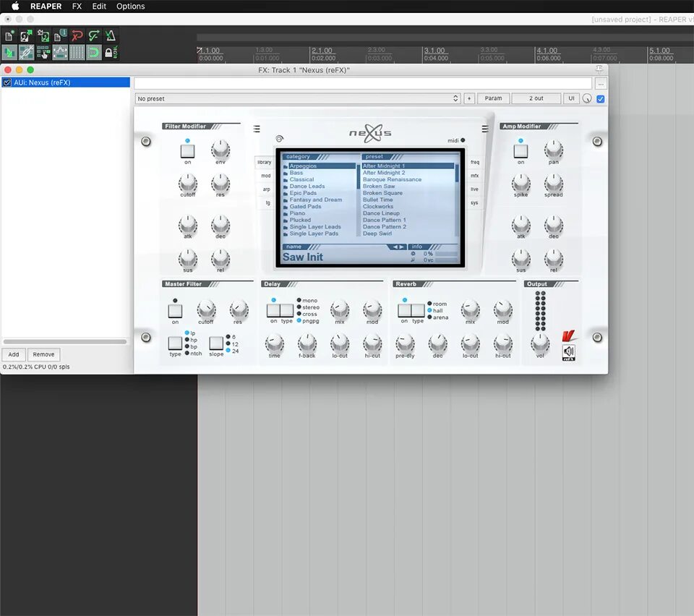
Task: Click the New project toolbar icon
Action: click(9, 36)
